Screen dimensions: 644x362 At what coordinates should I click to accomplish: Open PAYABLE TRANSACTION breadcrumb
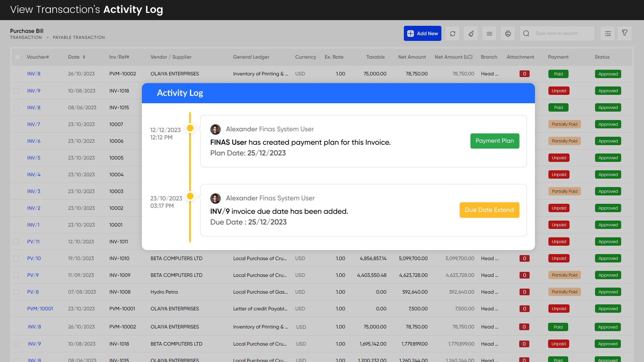tap(79, 38)
